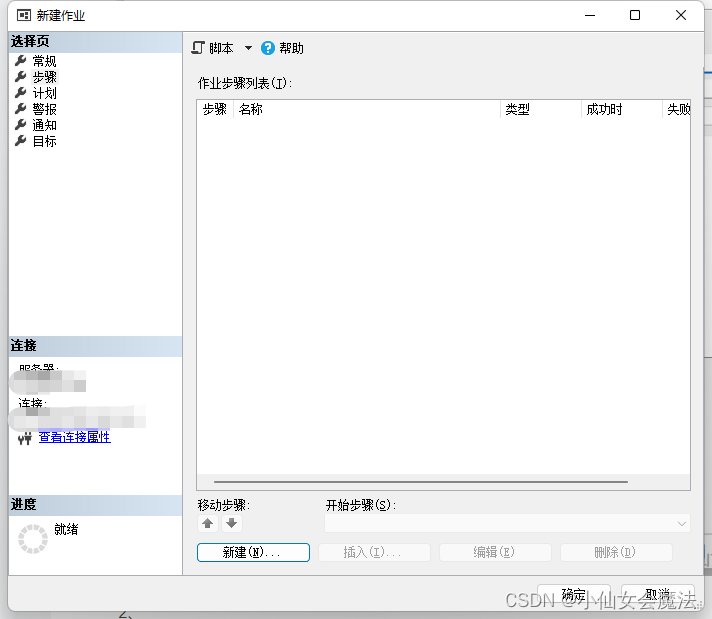
Task: Close the 新建作业 window
Action: coord(681,15)
